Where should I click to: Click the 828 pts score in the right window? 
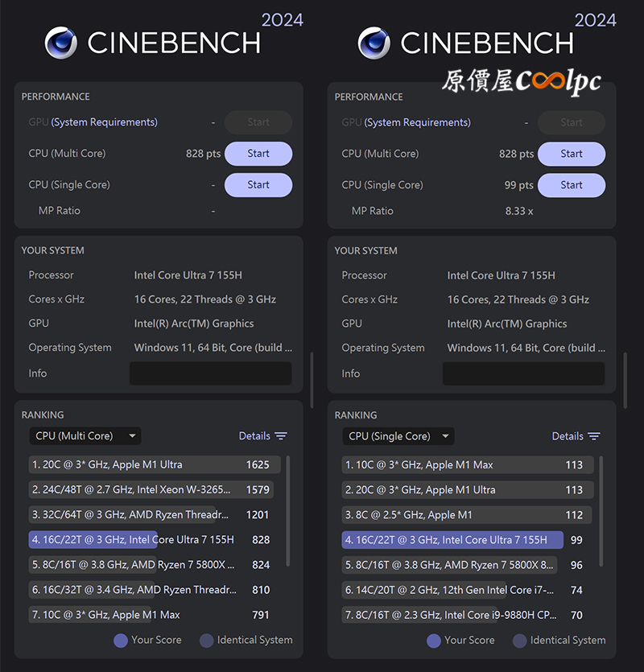(516, 154)
